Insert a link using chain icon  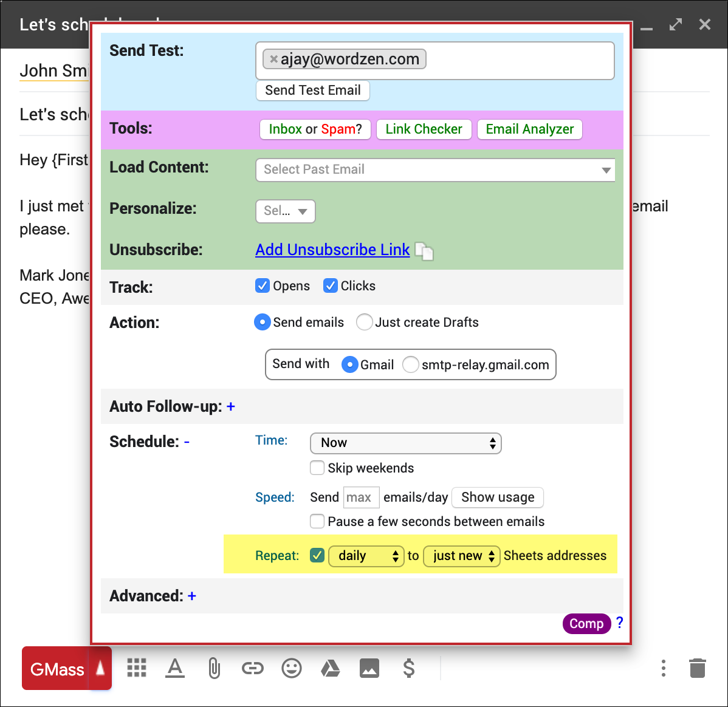click(252, 668)
